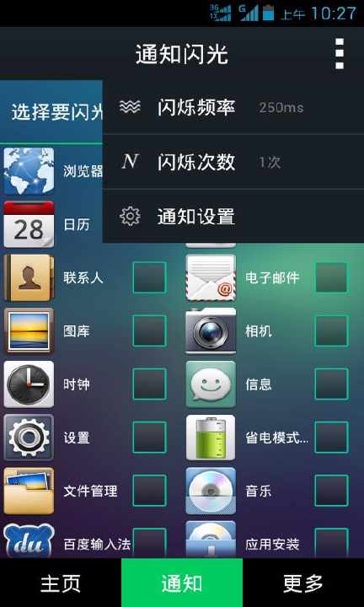Select the green 通知 bottom tab
The height and width of the screenshot is (607, 364).
(182, 583)
